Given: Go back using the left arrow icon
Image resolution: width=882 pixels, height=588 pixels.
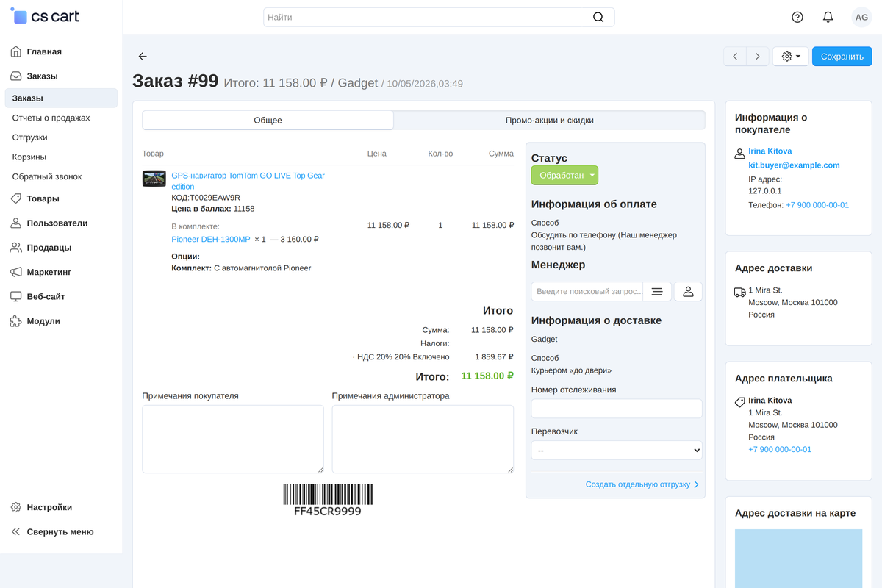Looking at the screenshot, I should click(x=143, y=57).
